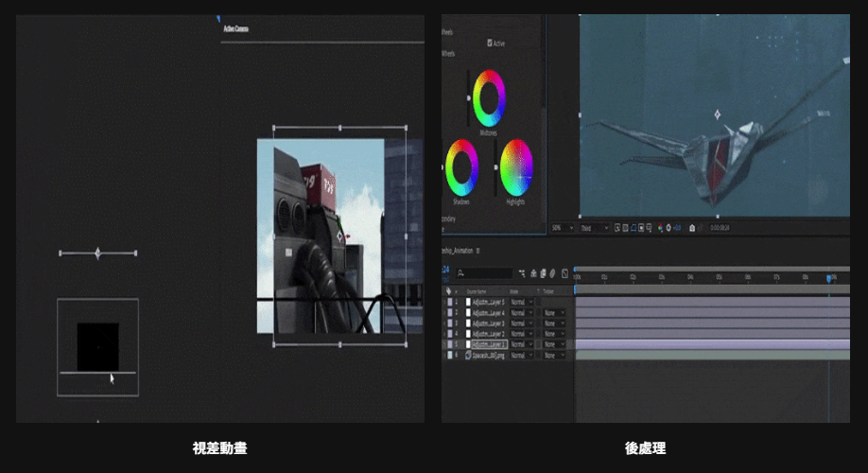Click the Hide Shy Layers icon in timeline
Screen dimensions: 868x473
click(x=533, y=273)
